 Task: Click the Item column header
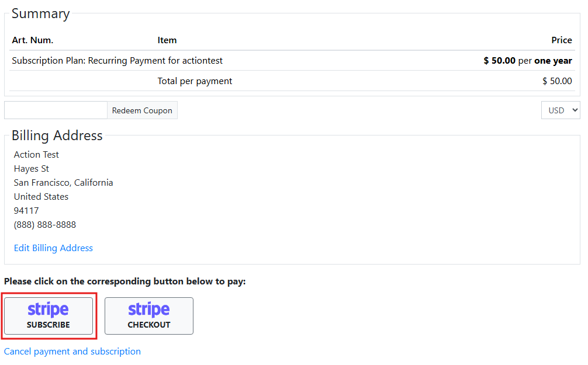[167, 40]
